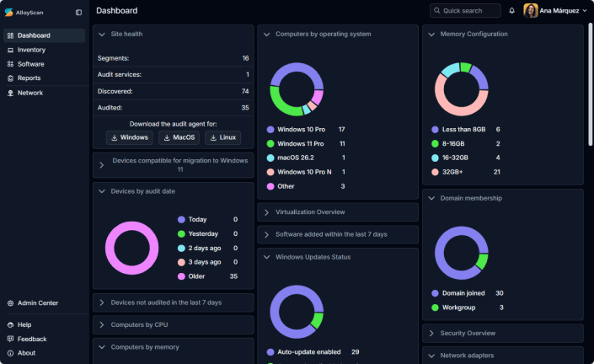The width and height of the screenshot is (594, 364).
Task: Click the Auto-update enabled legend entry
Action: [x=313, y=352]
